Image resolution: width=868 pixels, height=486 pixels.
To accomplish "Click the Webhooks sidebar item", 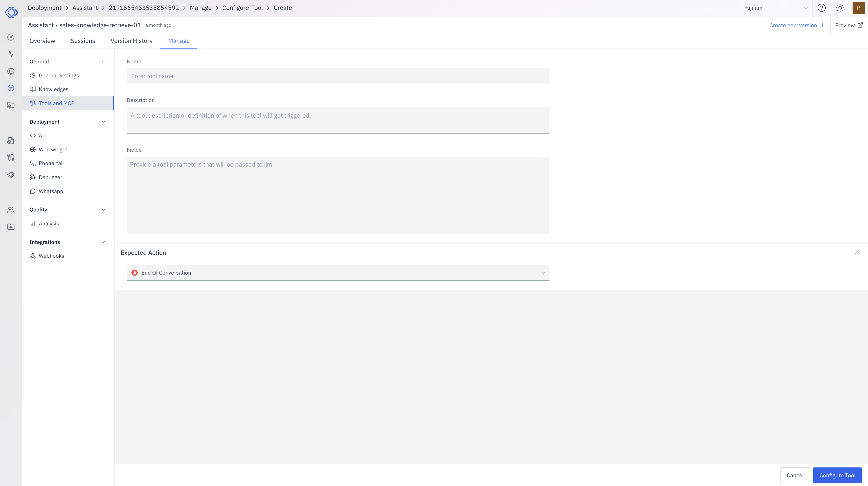I will pyautogui.click(x=51, y=256).
